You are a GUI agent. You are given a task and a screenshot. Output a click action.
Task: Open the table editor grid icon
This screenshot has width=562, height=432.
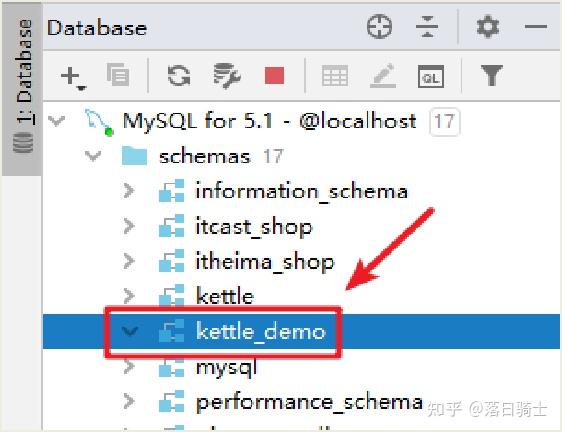[x=335, y=76]
